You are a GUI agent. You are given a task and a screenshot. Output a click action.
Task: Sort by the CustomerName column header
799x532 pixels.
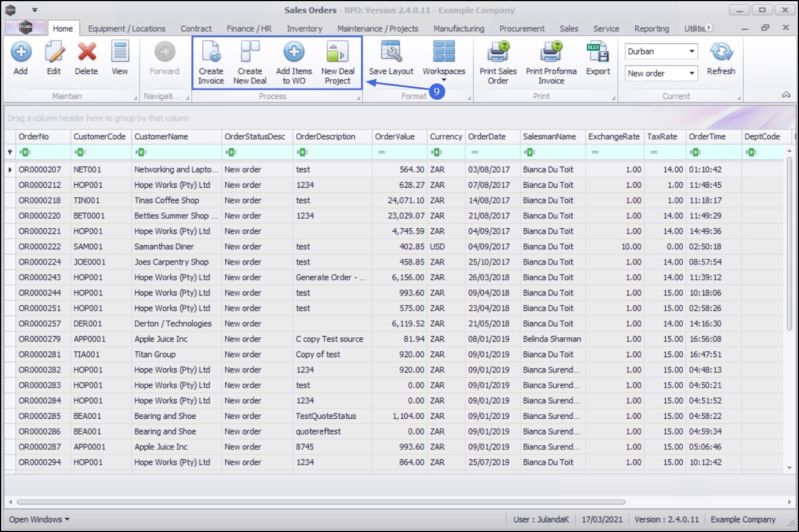click(177, 137)
